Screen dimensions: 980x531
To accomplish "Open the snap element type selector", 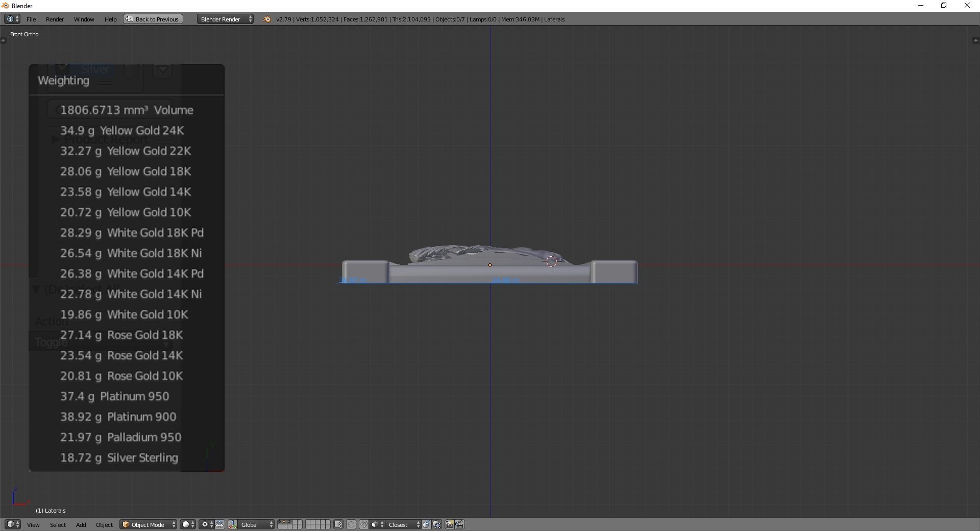I will (377, 524).
